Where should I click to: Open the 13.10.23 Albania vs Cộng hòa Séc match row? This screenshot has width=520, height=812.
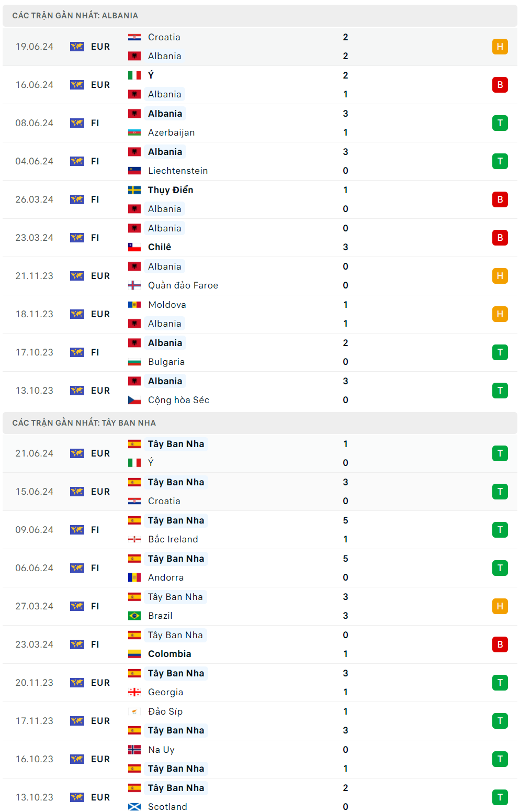(262, 391)
